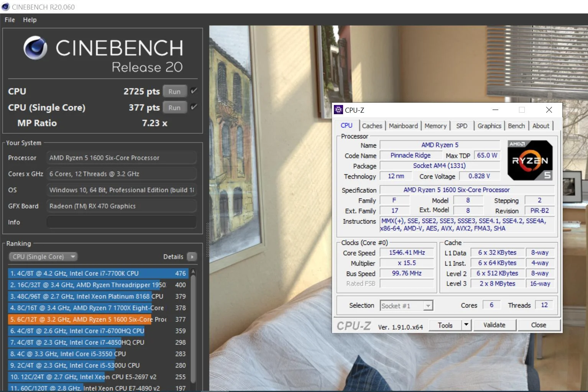Expand the Tools dropdown arrow in CPU-Z

pos(466,325)
